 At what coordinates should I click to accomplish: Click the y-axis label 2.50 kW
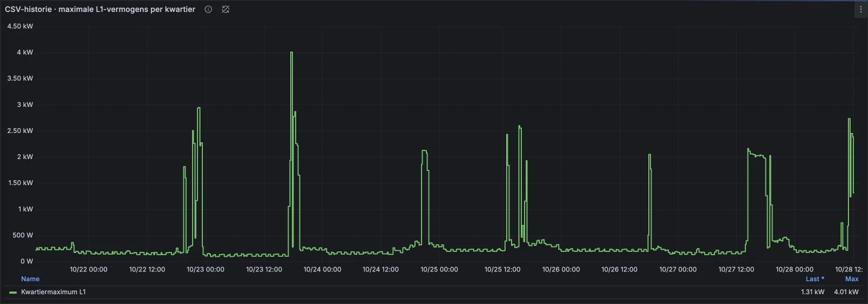coord(20,130)
